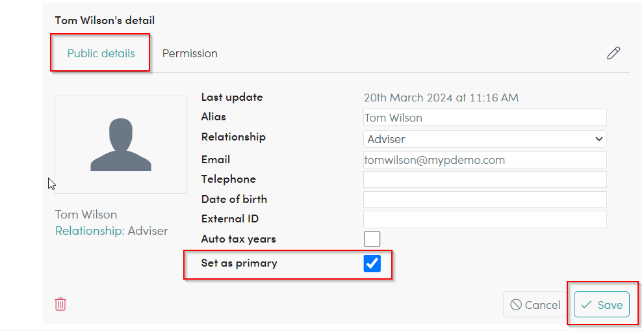Click the teal Relationship: Adviser text
This screenshot has height=331, width=644.
point(112,231)
